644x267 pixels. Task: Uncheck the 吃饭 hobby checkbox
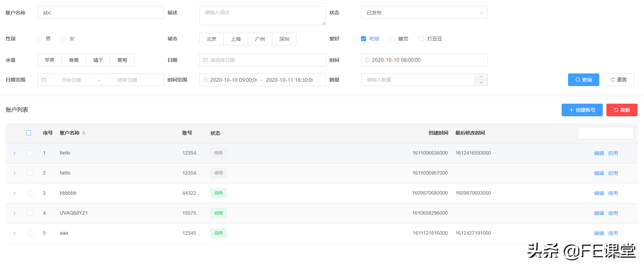[x=364, y=39]
